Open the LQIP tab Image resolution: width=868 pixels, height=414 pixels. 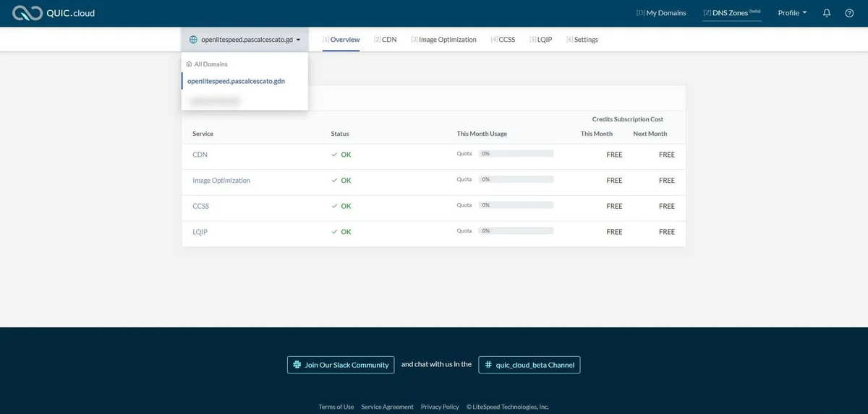tap(544, 40)
